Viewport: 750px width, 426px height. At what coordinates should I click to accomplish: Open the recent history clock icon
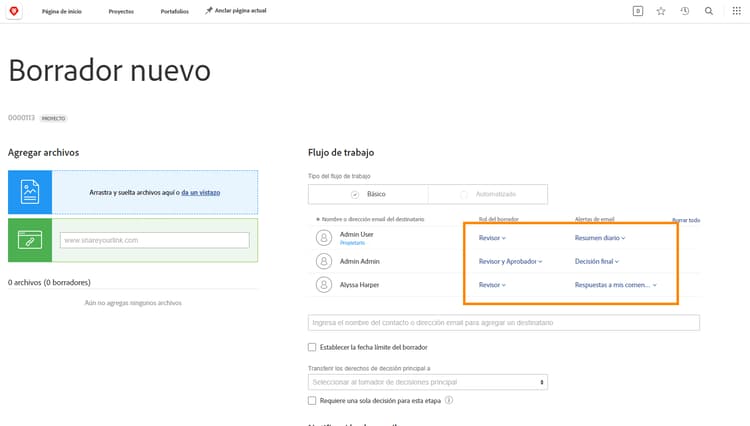point(684,11)
